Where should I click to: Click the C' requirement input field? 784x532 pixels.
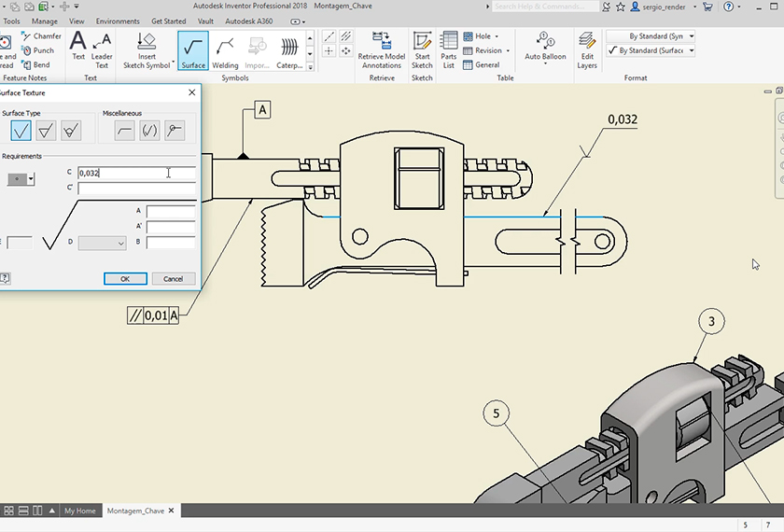tap(136, 189)
